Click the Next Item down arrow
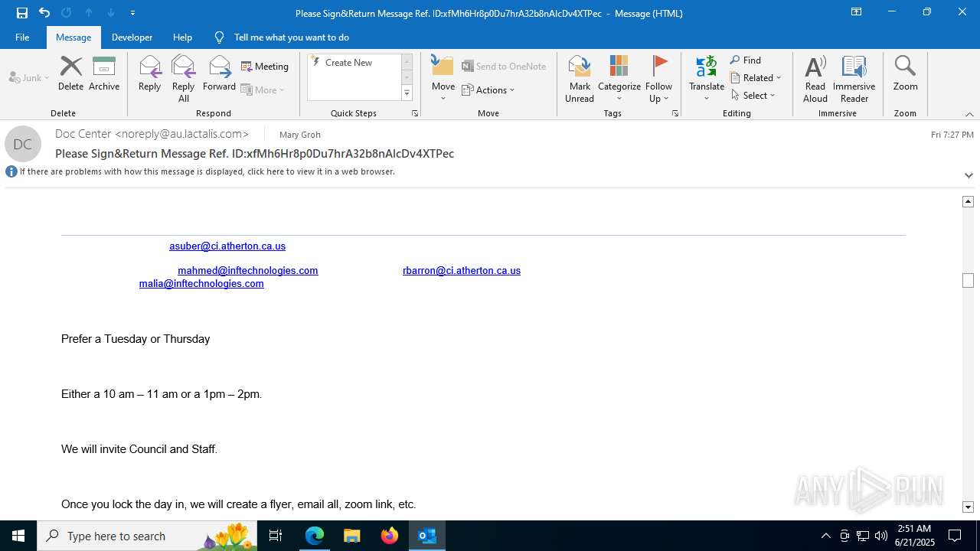This screenshot has width=980, height=551. (111, 12)
